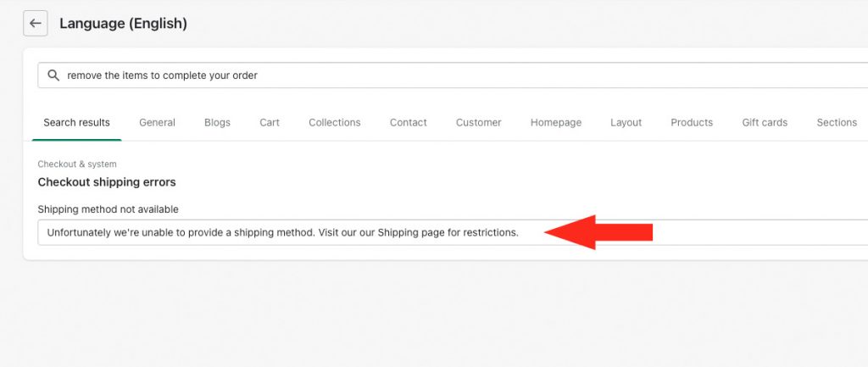Open the Sections tab
The width and height of the screenshot is (868, 367).
[837, 123]
